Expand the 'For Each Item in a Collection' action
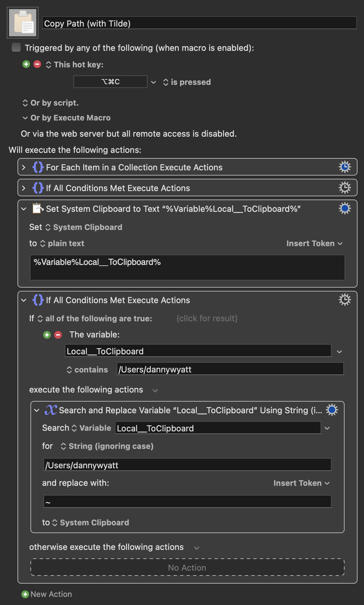The height and width of the screenshot is (605, 364). click(x=24, y=167)
